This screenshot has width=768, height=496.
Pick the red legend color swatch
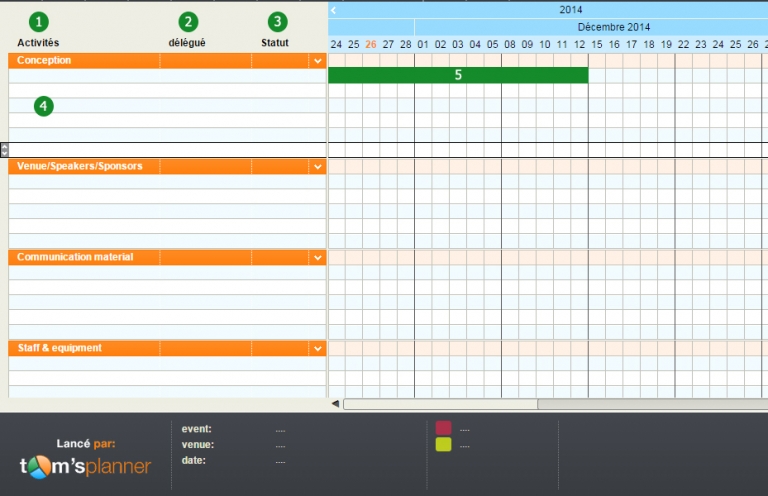coord(443,428)
